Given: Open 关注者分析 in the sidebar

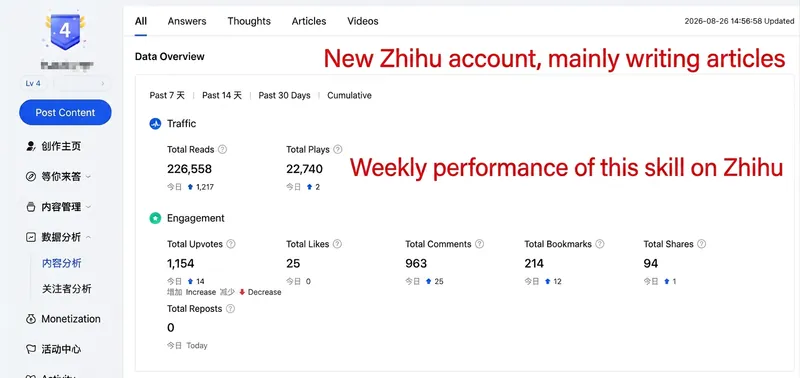Looking at the screenshot, I should pyautogui.click(x=66, y=289).
